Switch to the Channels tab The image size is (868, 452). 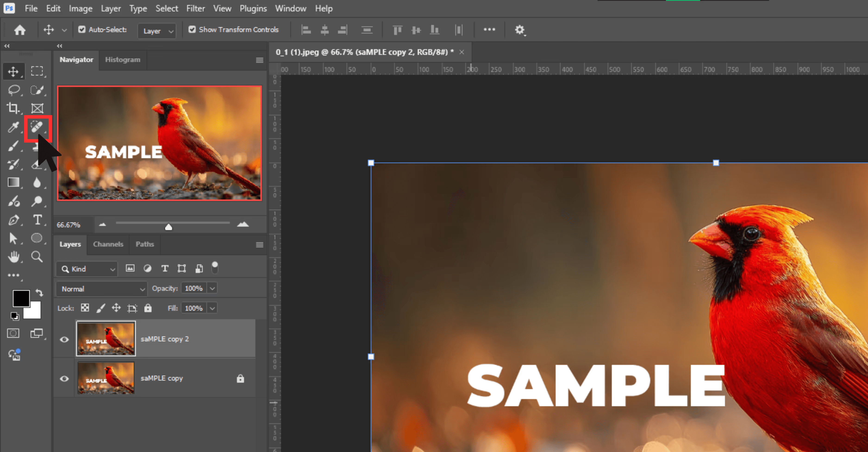(x=108, y=244)
